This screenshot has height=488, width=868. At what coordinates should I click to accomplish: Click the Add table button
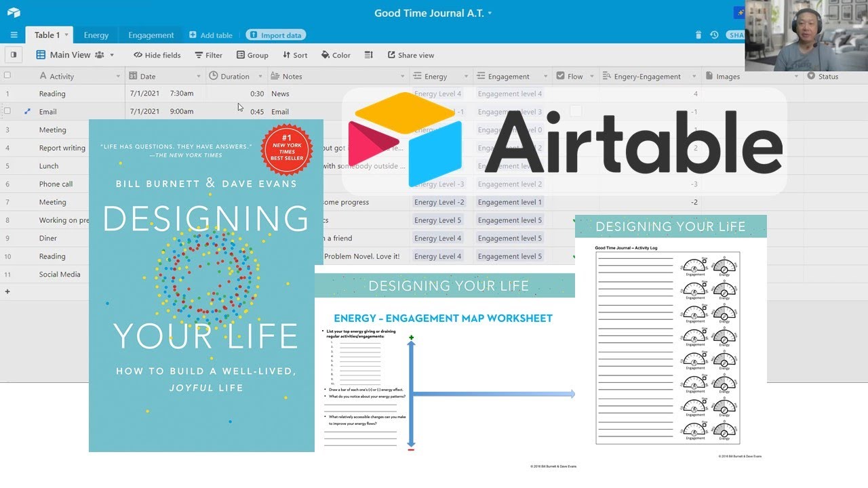click(211, 35)
